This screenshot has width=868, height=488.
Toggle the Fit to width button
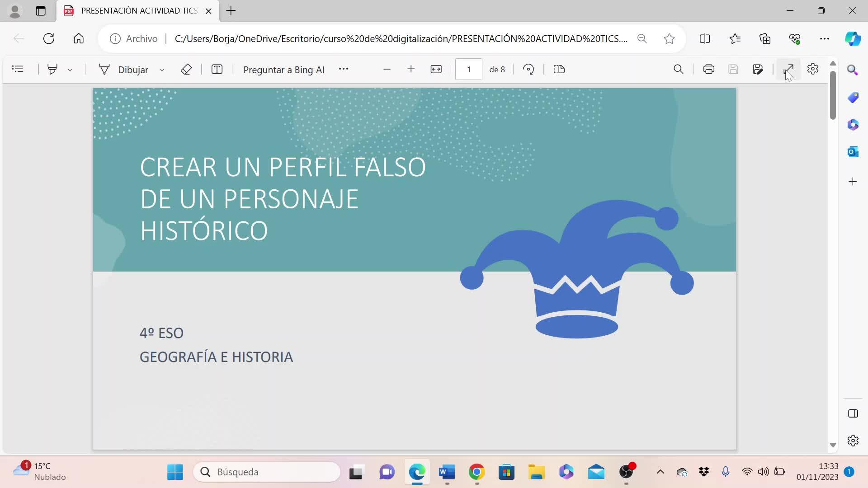coord(436,70)
